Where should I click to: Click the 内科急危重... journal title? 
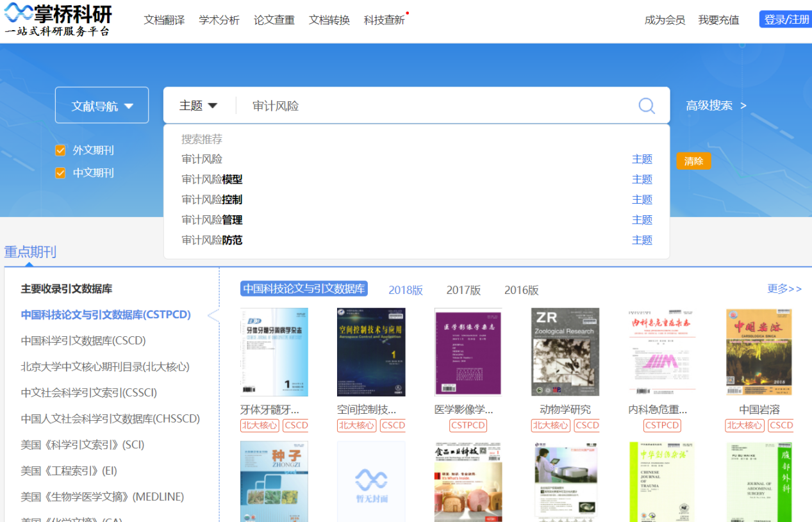coord(658,410)
